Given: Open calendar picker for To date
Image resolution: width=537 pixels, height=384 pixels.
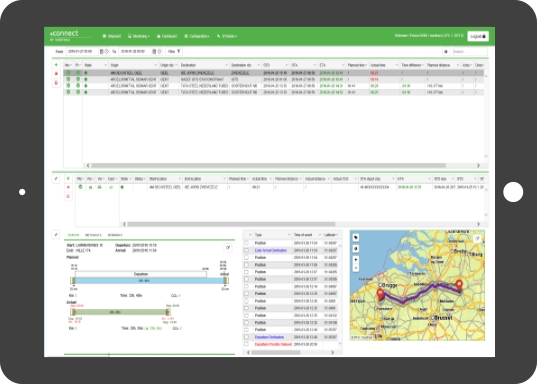Looking at the screenshot, I should (x=154, y=51).
